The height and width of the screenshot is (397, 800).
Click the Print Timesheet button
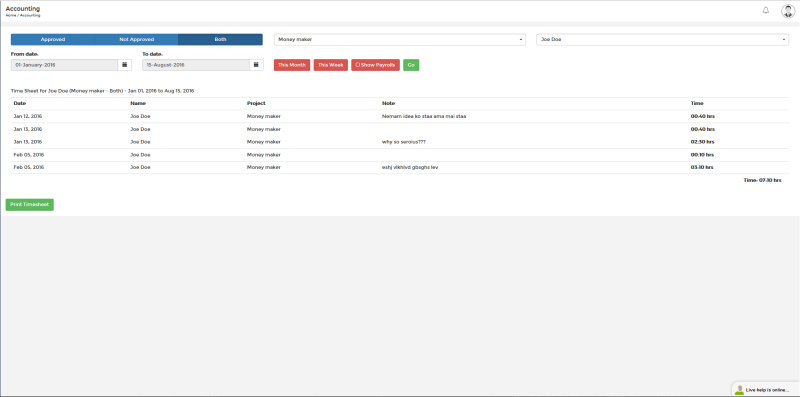(30, 205)
